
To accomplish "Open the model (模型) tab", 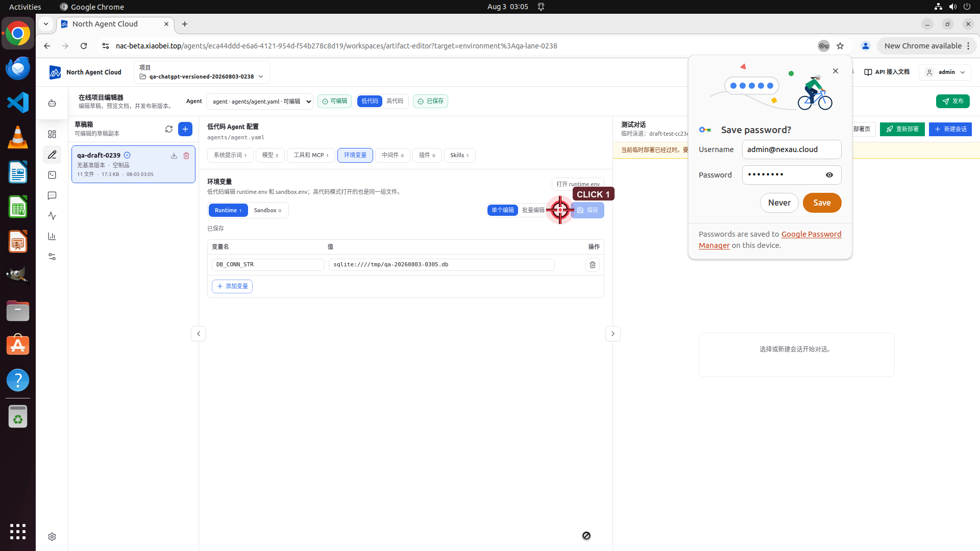I will [270, 155].
